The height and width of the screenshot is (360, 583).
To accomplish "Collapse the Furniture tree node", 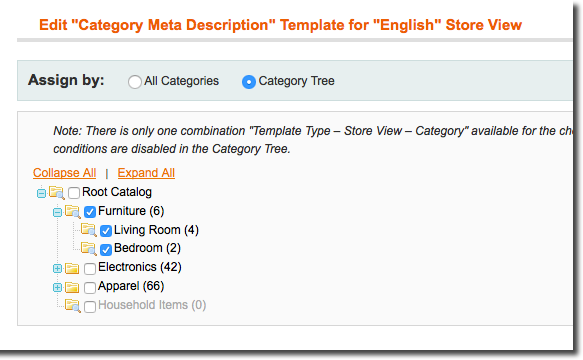I will (x=57, y=212).
